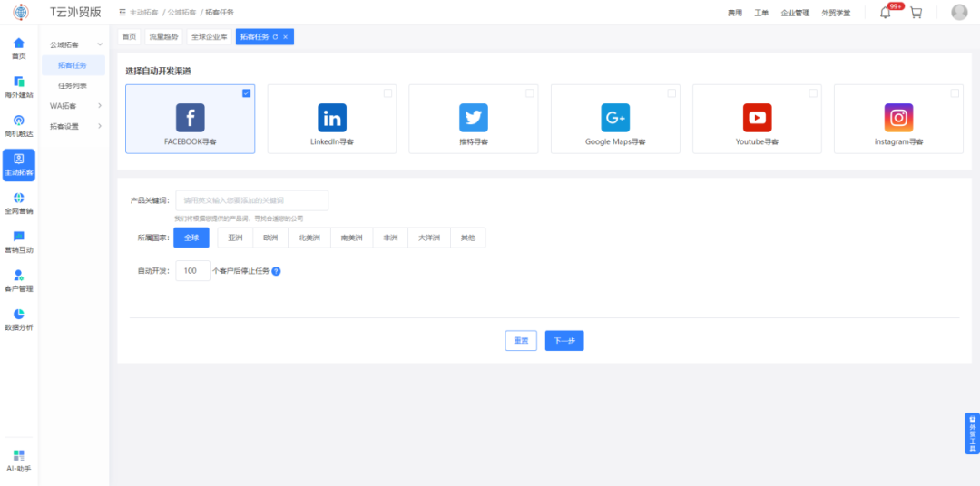Launch the AI-助手 assistant

click(19, 461)
